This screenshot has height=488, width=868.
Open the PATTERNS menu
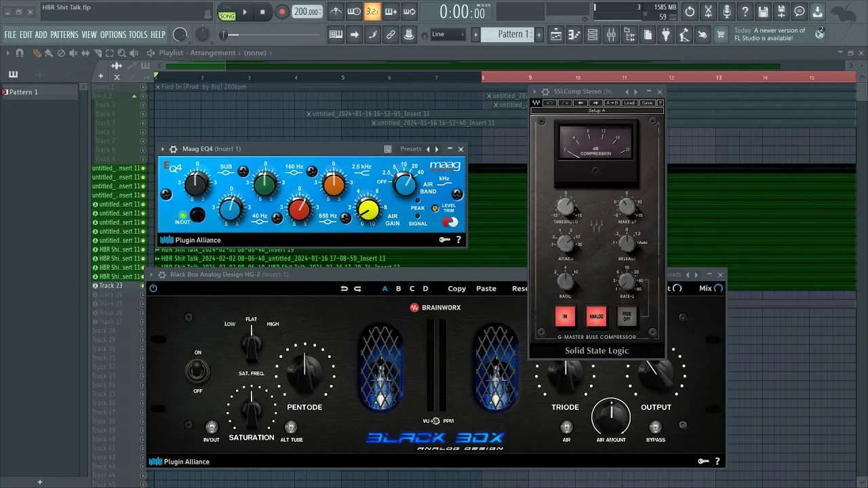64,35
